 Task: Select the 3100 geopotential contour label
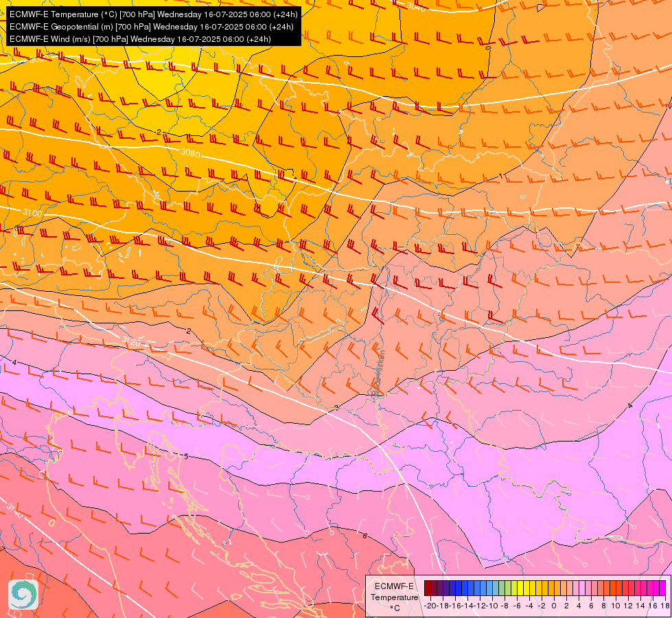[32, 213]
